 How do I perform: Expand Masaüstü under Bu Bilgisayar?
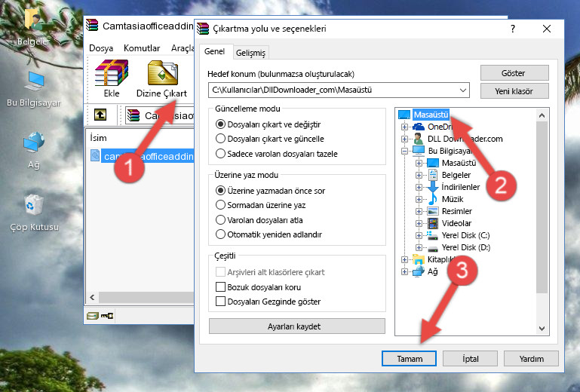click(419, 163)
